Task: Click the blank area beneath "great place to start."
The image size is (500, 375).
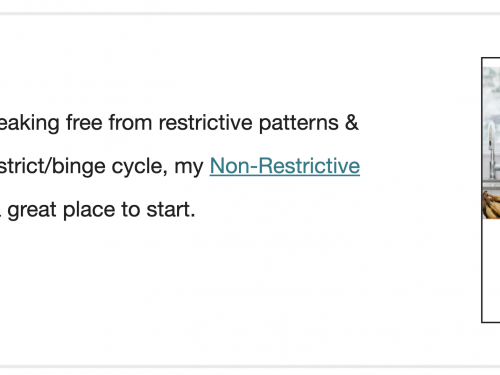Action: click(x=100, y=283)
